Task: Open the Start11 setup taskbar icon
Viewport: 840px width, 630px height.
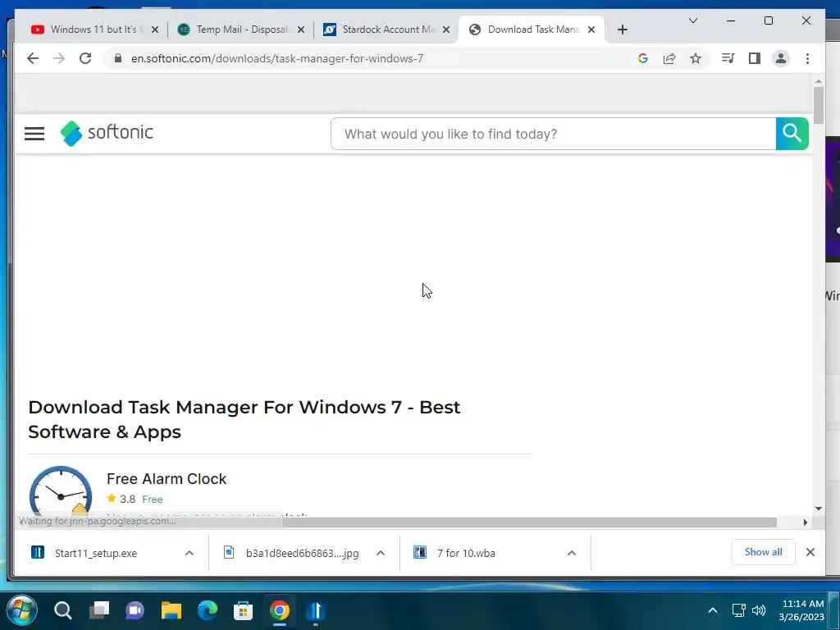Action: point(316,610)
